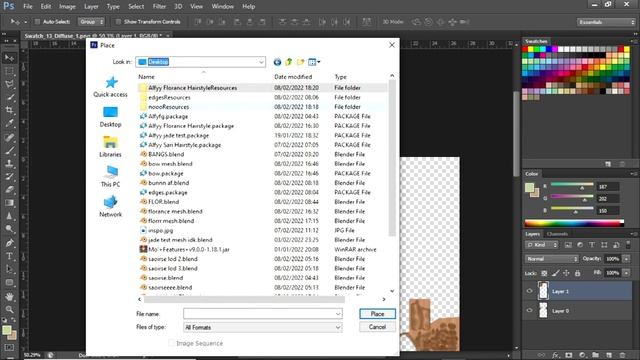The width and height of the screenshot is (640, 360).
Task: Toggle lock all padlock icon
Action: (x=577, y=273)
